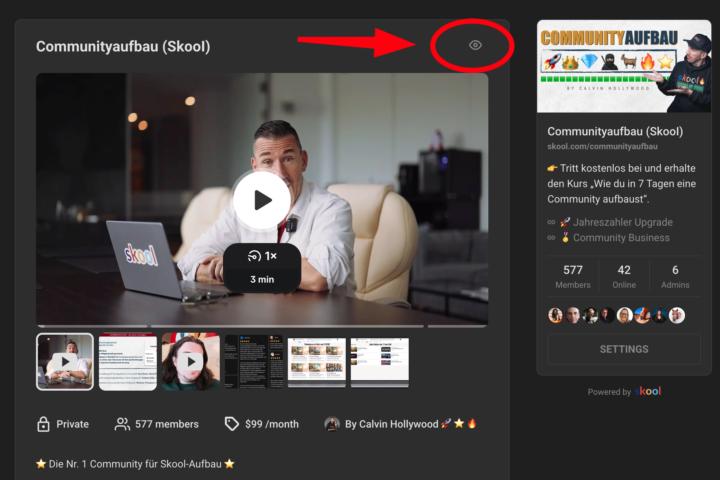Click the Communityaufbau (Skool) sidebar title
The height and width of the screenshot is (480, 720).
[x=615, y=131]
